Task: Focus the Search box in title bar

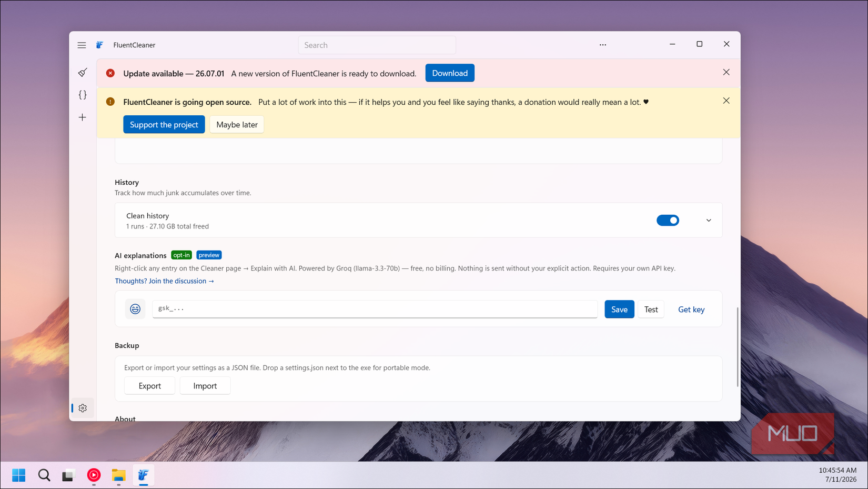Action: tap(377, 45)
